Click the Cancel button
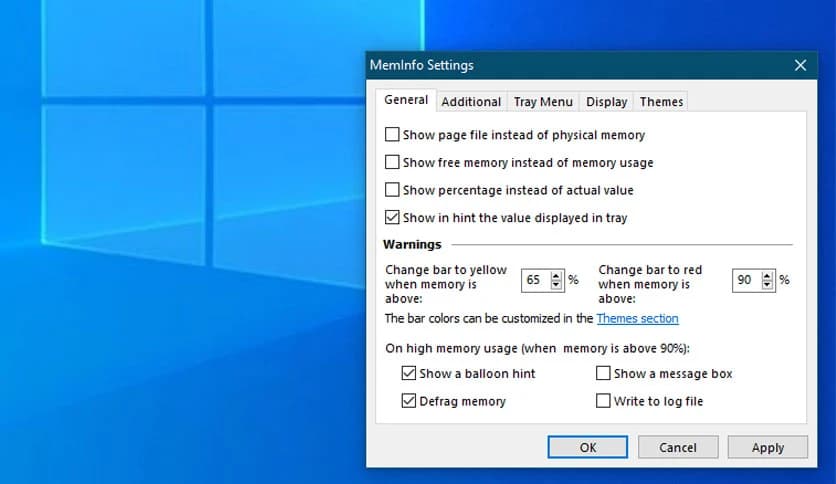The width and height of the screenshot is (836, 484). (x=678, y=447)
